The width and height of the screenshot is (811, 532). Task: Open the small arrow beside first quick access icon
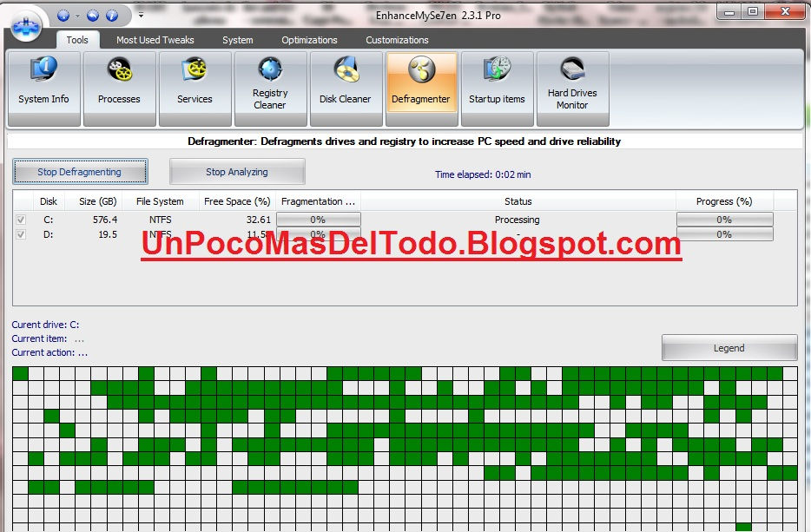pos(77,16)
